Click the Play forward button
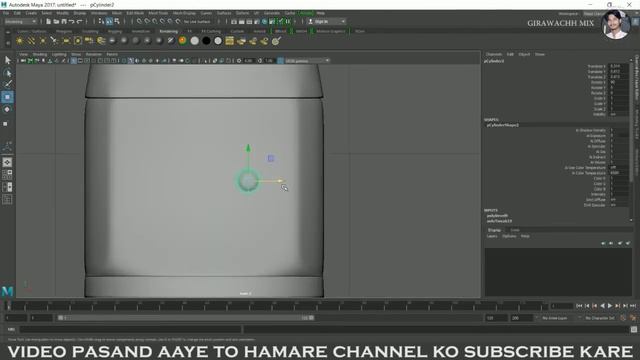The height and width of the screenshot is (360, 640). tap(610, 306)
